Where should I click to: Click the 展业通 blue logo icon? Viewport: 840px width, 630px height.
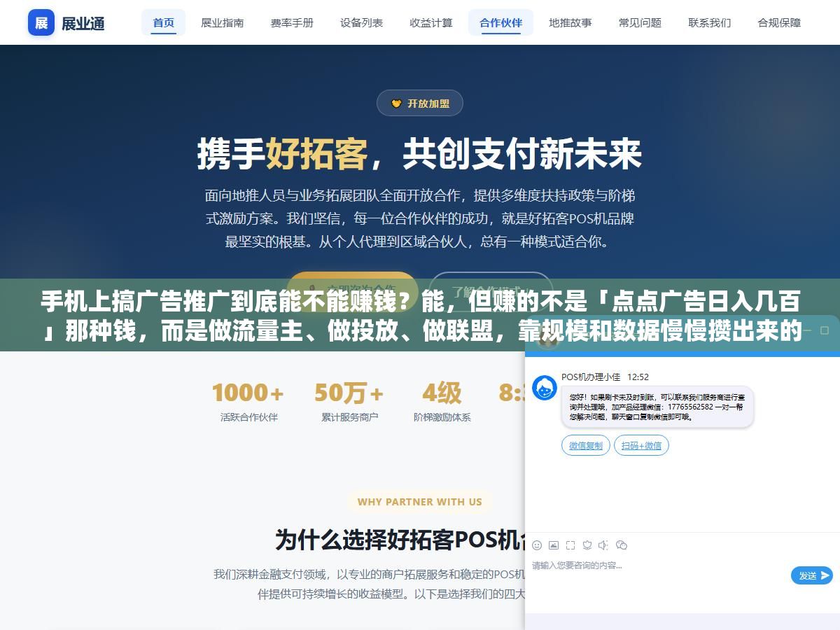pyautogui.click(x=41, y=22)
